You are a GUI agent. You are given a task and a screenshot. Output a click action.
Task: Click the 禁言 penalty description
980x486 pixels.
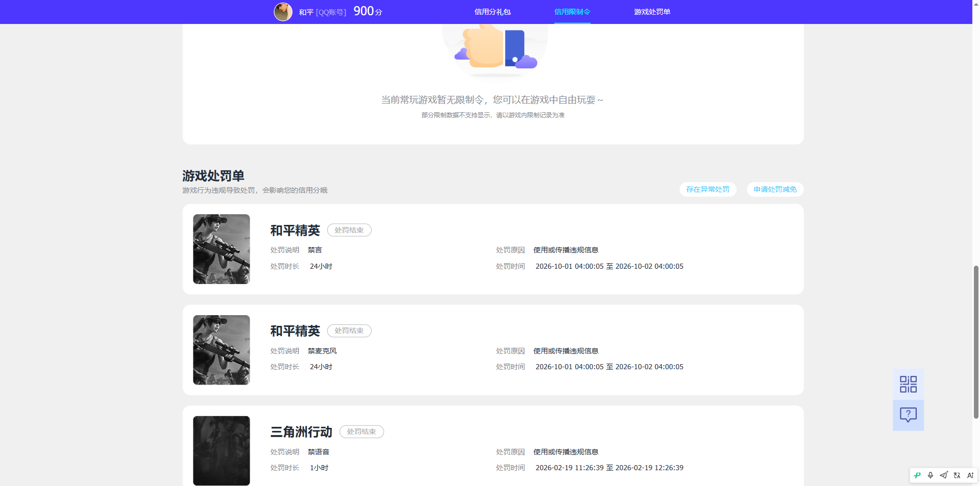point(315,250)
